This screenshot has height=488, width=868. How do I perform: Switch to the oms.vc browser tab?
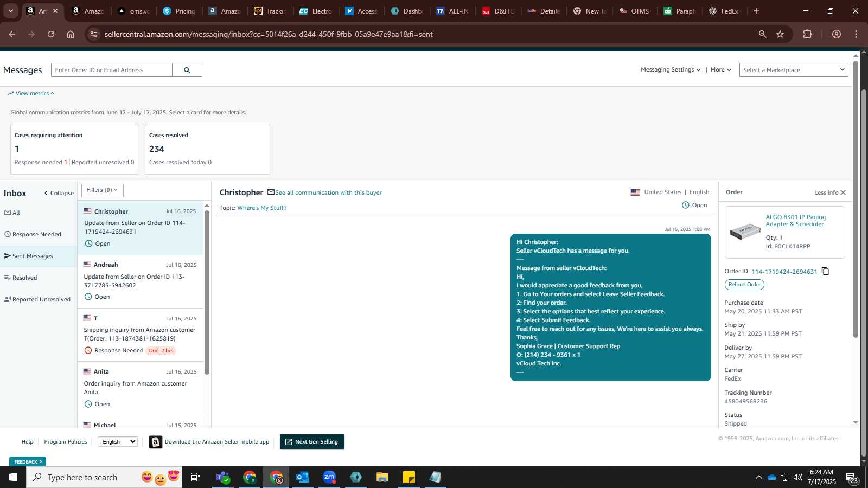(134, 11)
